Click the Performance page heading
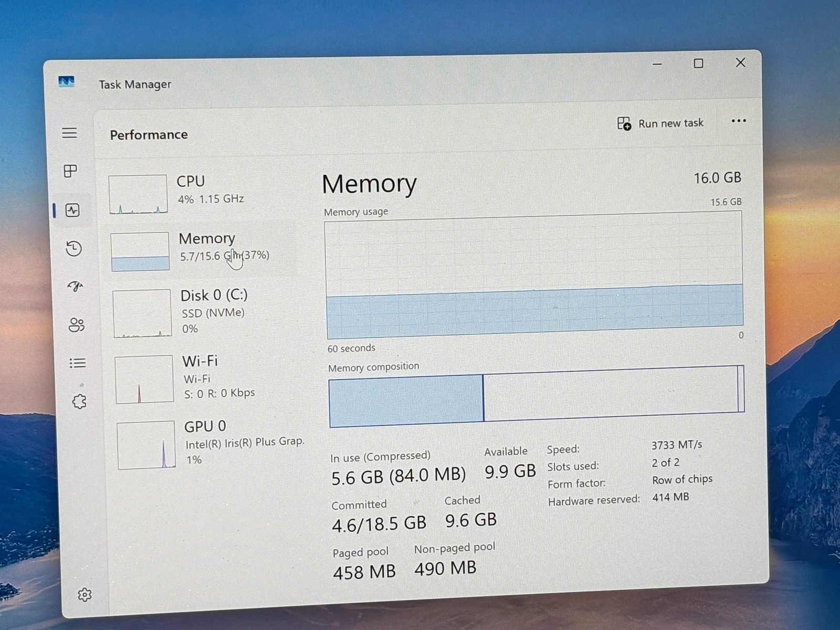 tap(149, 135)
